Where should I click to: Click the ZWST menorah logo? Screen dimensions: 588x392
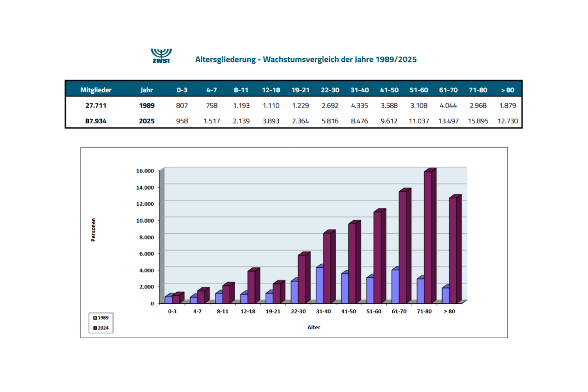click(x=161, y=55)
